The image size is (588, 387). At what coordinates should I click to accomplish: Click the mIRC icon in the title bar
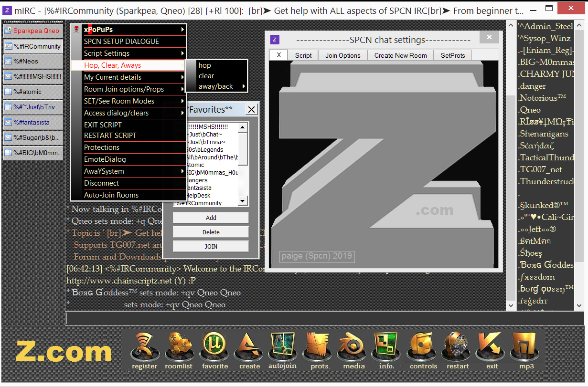click(8, 10)
